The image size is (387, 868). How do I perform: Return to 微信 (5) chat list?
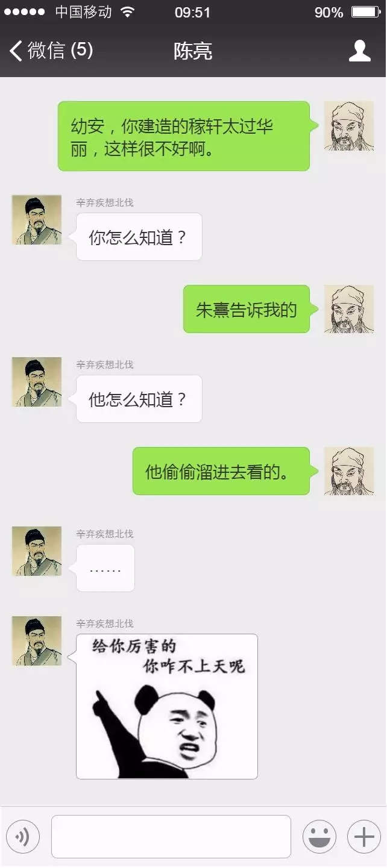tap(51, 51)
